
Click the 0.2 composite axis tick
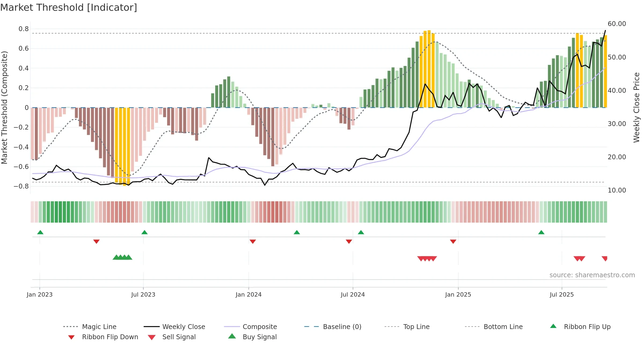click(x=24, y=88)
